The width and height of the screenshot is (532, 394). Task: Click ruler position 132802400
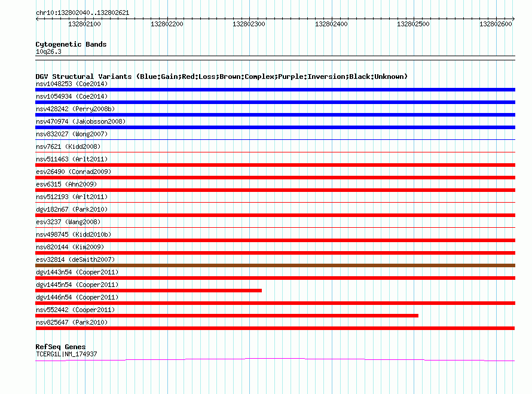332,24
